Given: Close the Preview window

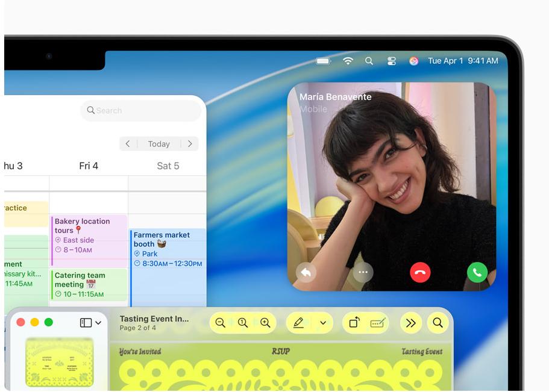Looking at the screenshot, I should [20, 322].
